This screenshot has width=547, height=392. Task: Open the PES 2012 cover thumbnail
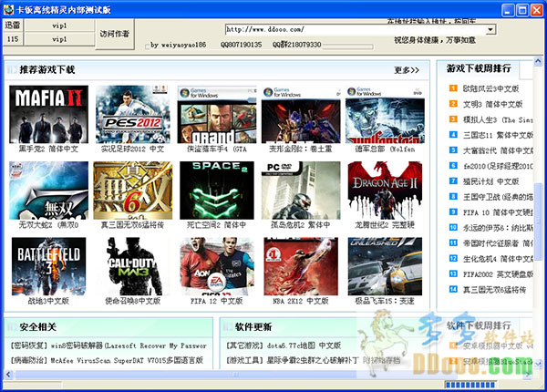[x=132, y=114]
